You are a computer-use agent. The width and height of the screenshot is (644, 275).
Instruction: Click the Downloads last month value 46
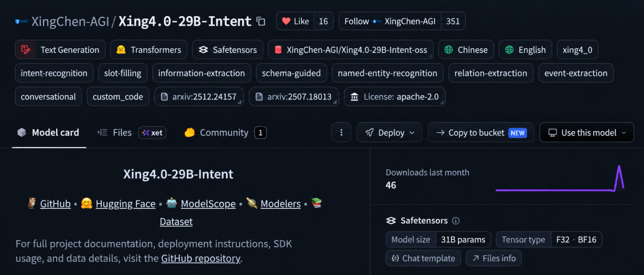point(391,185)
